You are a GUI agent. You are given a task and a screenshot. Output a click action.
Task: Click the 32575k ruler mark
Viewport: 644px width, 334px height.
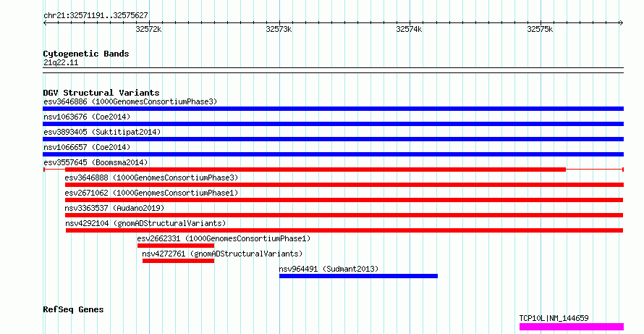point(540,29)
